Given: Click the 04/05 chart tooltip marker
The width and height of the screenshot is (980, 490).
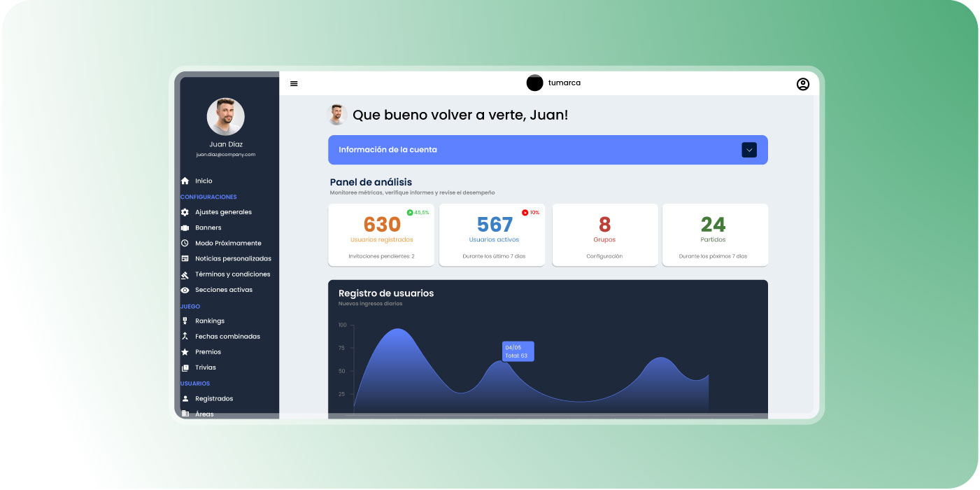Looking at the screenshot, I should pos(518,351).
